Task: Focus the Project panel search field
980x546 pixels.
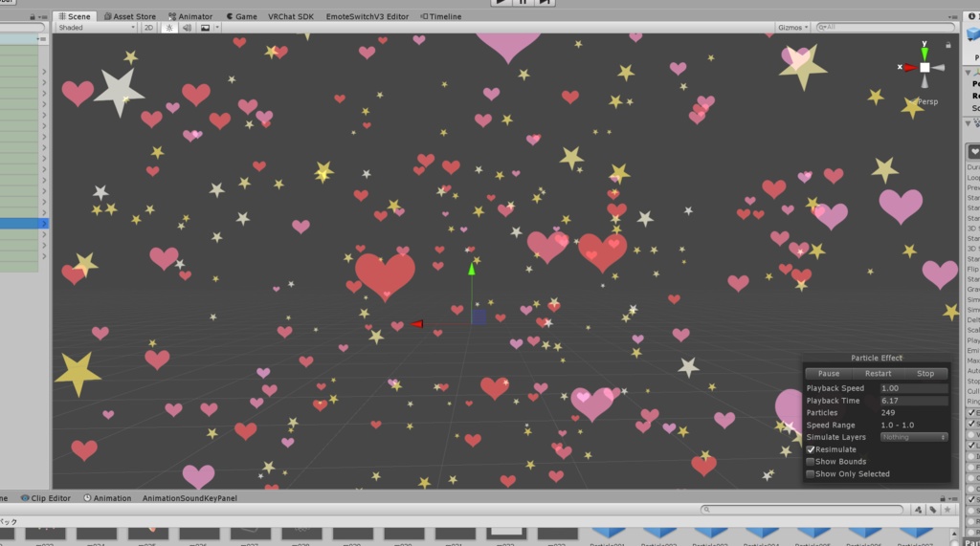Action: click(x=802, y=510)
